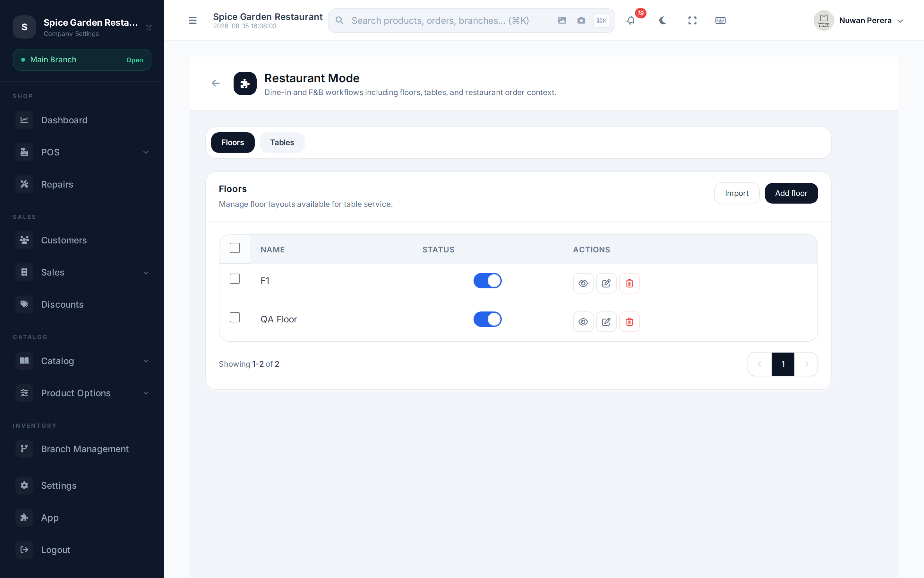
Task: Edit the F1 floor
Action: (x=606, y=283)
